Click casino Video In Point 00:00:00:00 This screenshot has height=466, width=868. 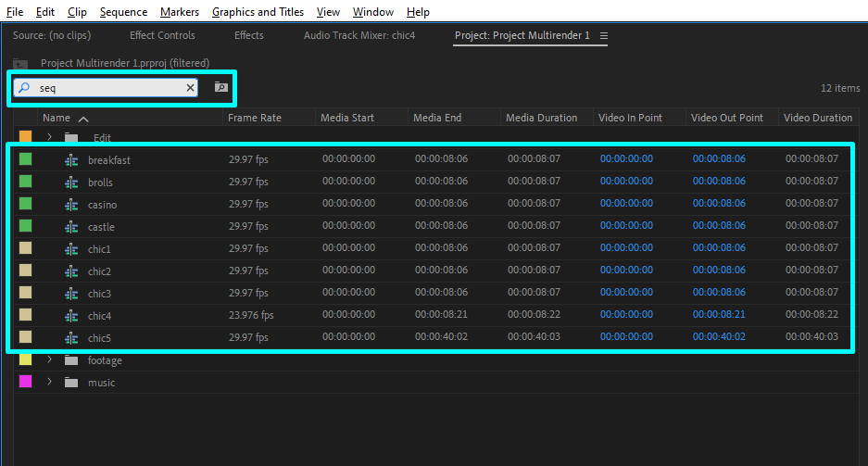[x=626, y=203]
